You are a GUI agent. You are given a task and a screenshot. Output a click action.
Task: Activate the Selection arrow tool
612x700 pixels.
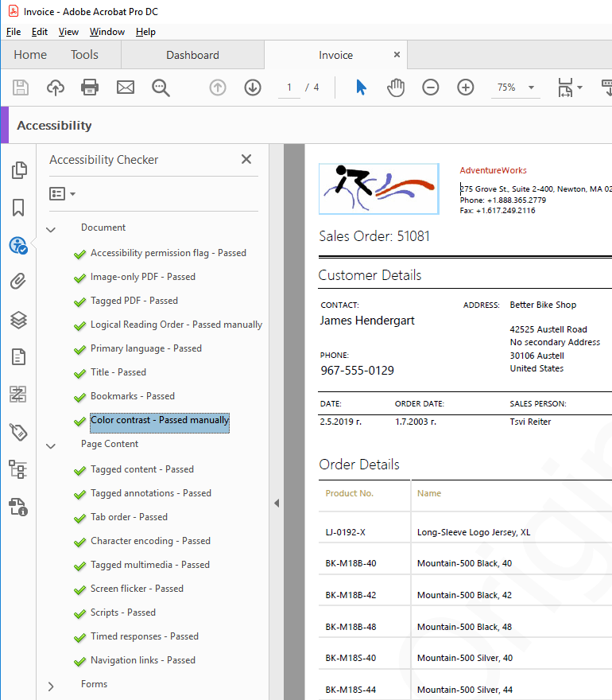coord(361,87)
